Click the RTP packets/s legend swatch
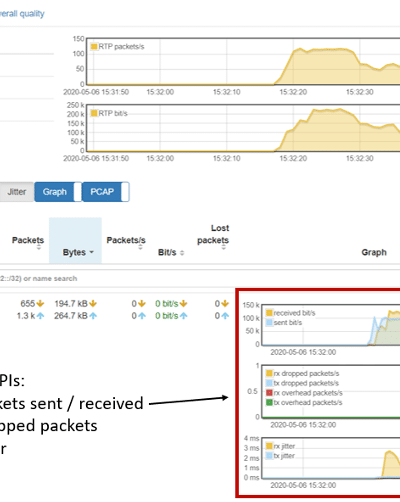The image size is (400, 502). point(94,46)
